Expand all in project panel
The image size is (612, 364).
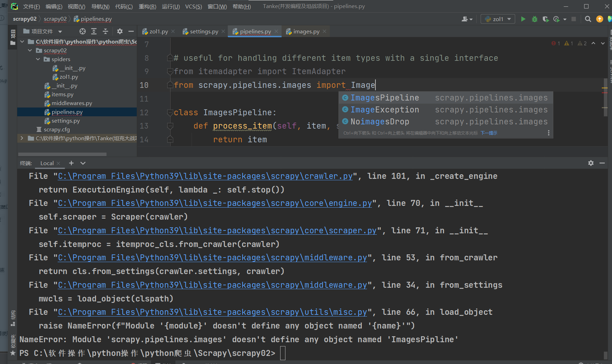(94, 31)
